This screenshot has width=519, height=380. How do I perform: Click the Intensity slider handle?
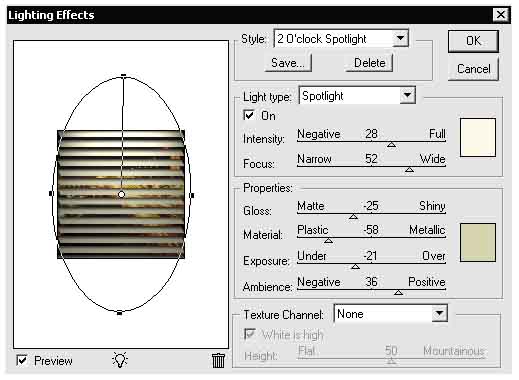click(x=391, y=145)
